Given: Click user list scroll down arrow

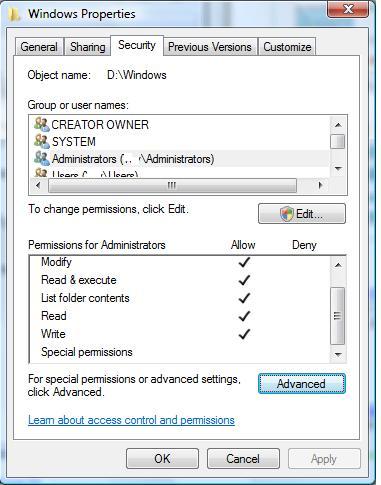Looking at the screenshot, I should [338, 169].
